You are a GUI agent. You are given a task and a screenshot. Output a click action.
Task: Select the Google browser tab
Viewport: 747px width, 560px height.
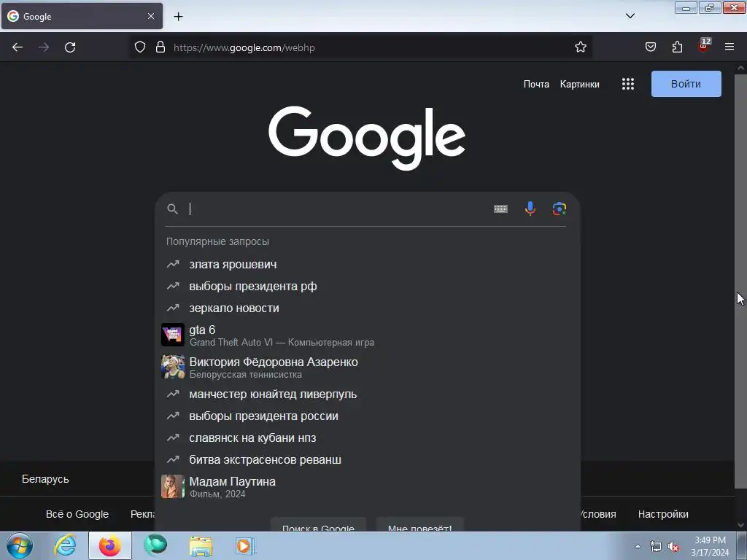[82, 16]
